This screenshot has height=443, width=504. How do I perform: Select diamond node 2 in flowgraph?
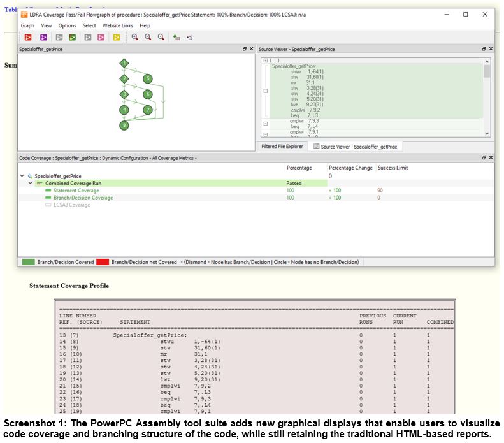click(x=124, y=79)
